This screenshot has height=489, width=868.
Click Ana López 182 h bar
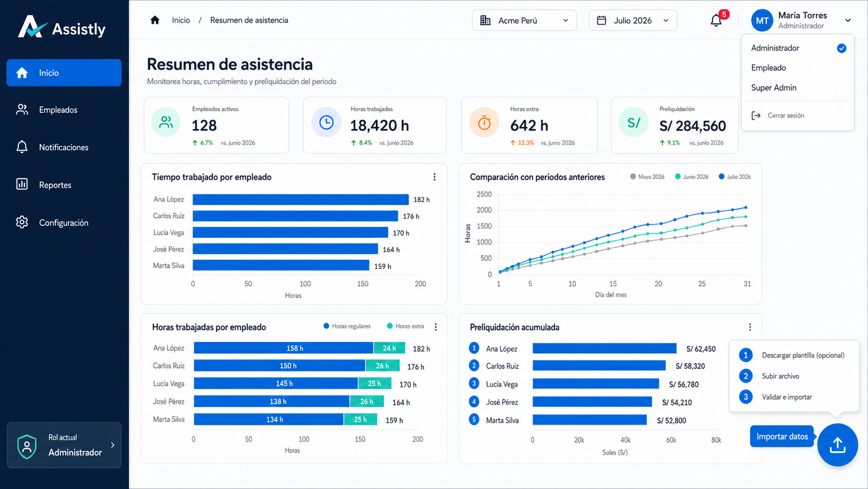[x=301, y=200]
